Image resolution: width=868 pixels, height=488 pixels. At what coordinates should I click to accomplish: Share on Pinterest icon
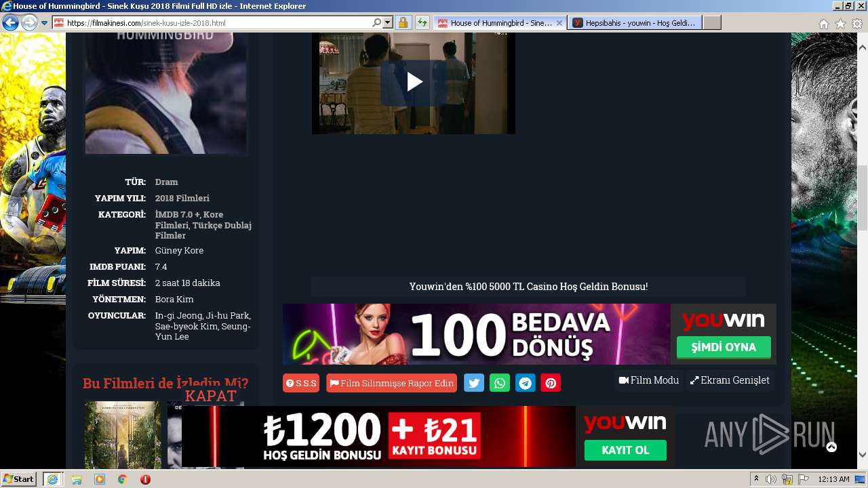click(x=551, y=383)
